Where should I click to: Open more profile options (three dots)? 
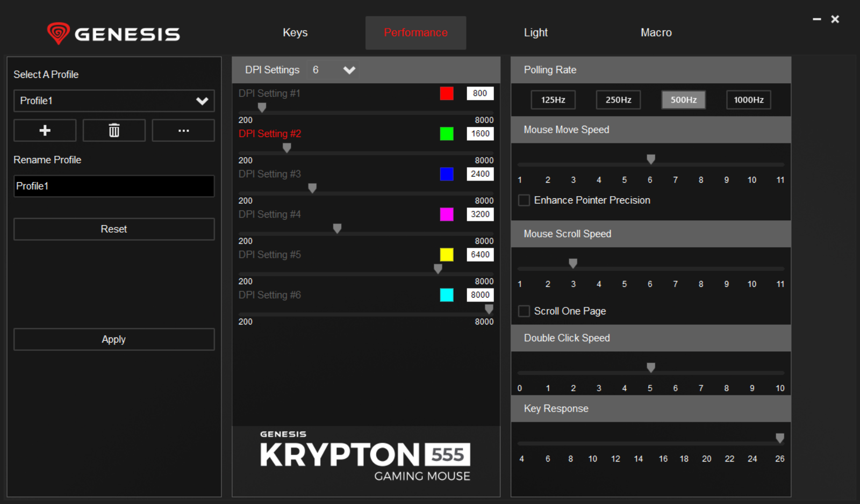[183, 131]
